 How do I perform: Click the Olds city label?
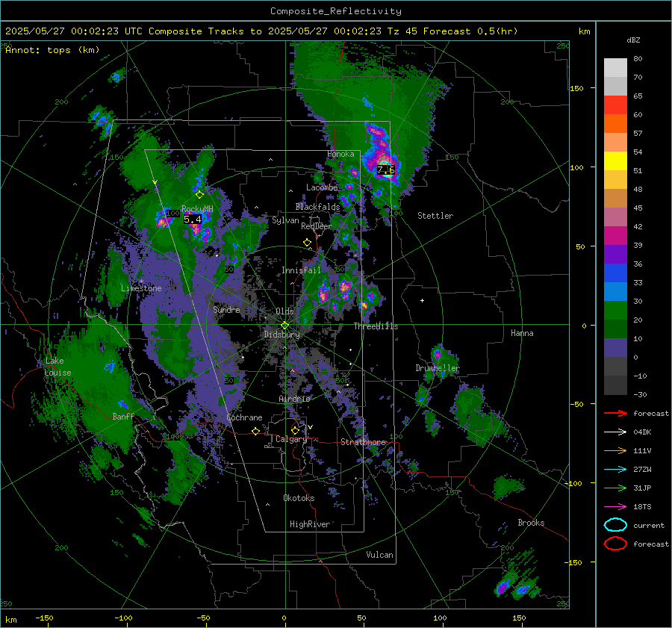click(284, 311)
